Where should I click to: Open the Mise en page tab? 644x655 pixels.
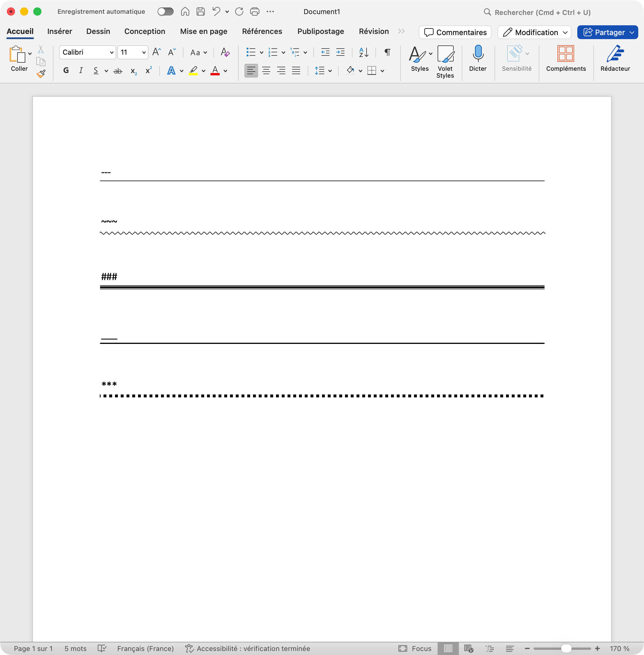point(204,31)
